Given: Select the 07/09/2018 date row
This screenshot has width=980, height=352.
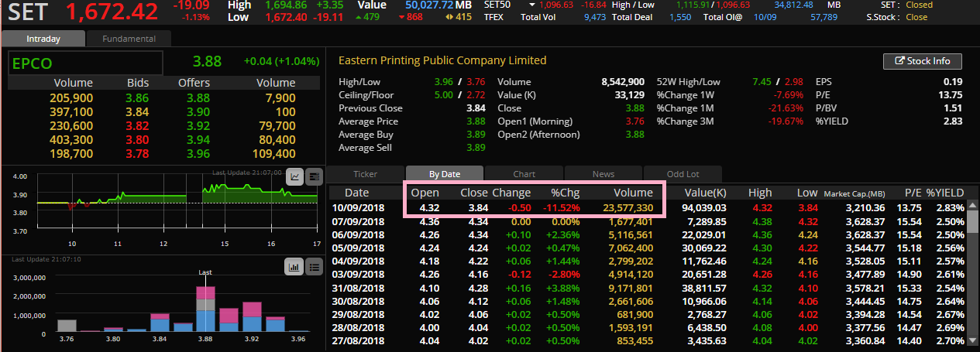Looking at the screenshot, I should [647, 220].
